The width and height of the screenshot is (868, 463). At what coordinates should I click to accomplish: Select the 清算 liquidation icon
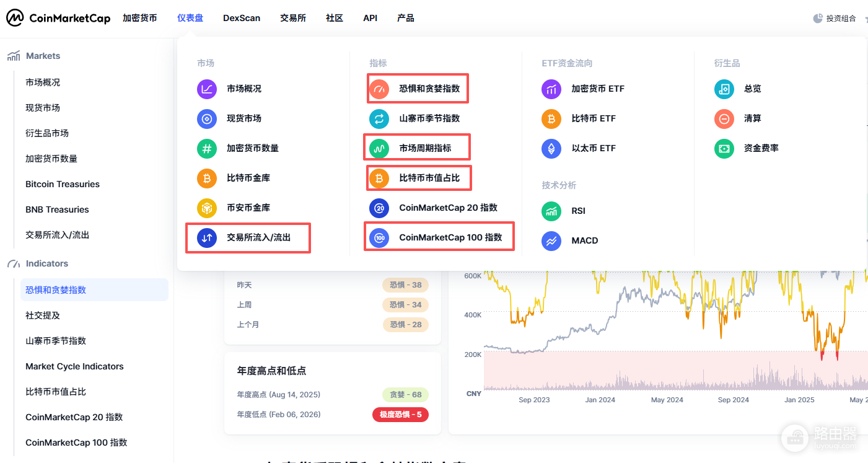pyautogui.click(x=724, y=118)
